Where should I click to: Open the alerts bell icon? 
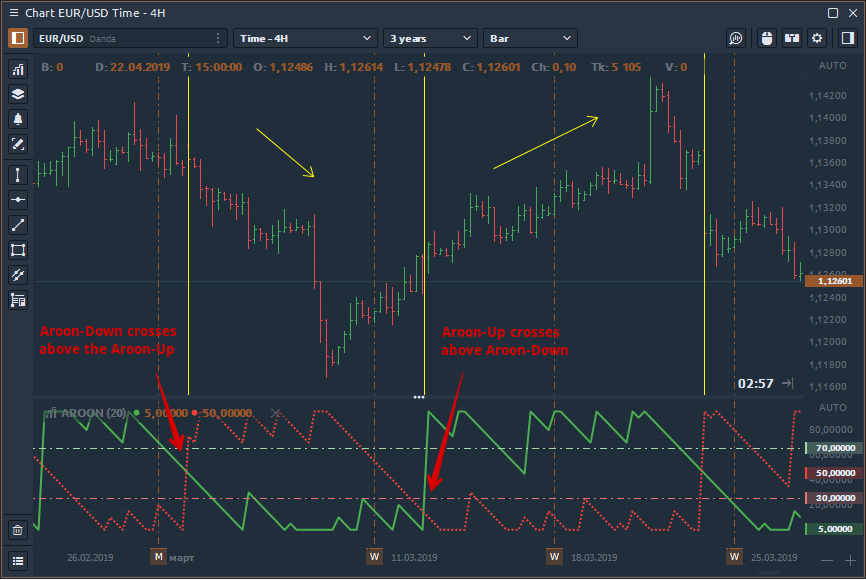[x=18, y=119]
